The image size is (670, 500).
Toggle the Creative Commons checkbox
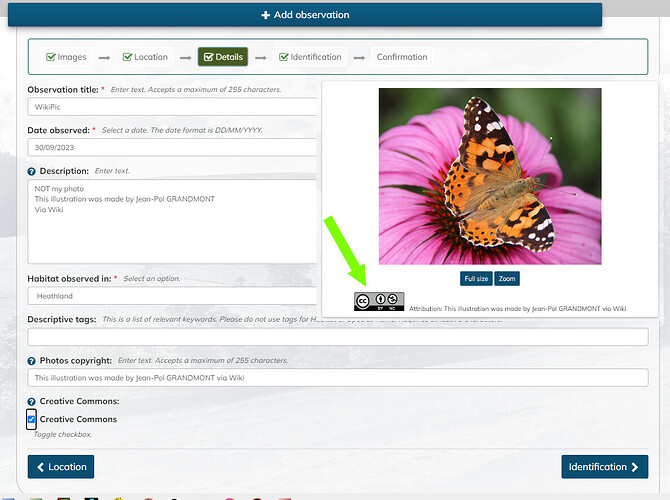pyautogui.click(x=31, y=419)
